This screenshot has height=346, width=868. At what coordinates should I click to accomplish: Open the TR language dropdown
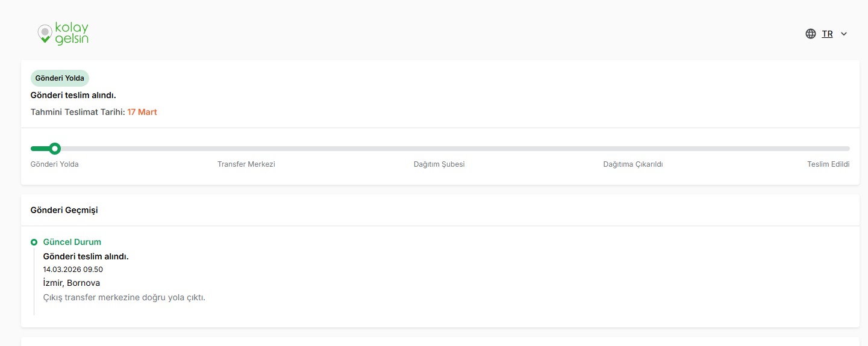click(x=827, y=34)
